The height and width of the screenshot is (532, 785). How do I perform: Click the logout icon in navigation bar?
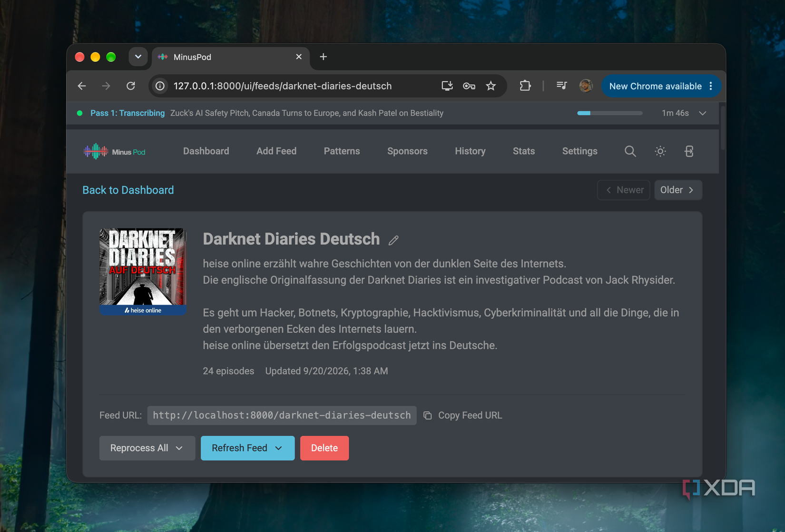click(x=689, y=151)
